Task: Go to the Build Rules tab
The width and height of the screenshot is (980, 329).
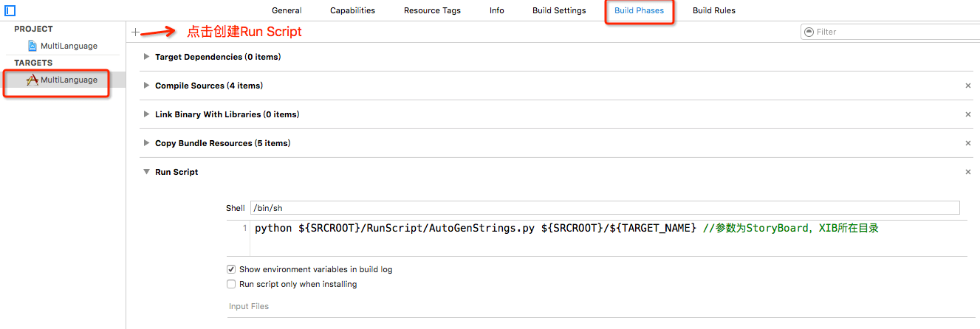Action: tap(713, 10)
